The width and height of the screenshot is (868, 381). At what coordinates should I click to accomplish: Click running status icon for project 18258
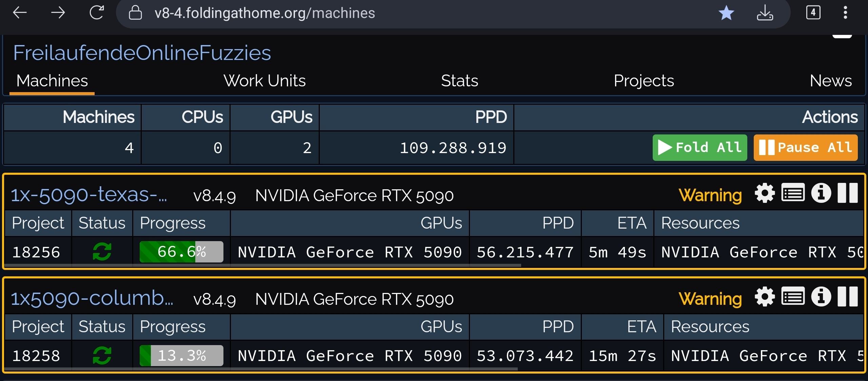102,356
